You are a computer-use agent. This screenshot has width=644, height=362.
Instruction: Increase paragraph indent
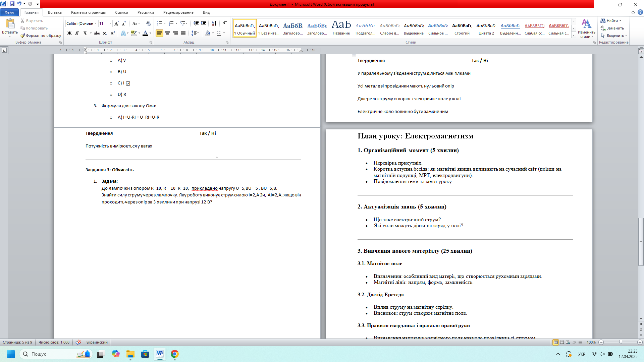pyautogui.click(x=204, y=23)
